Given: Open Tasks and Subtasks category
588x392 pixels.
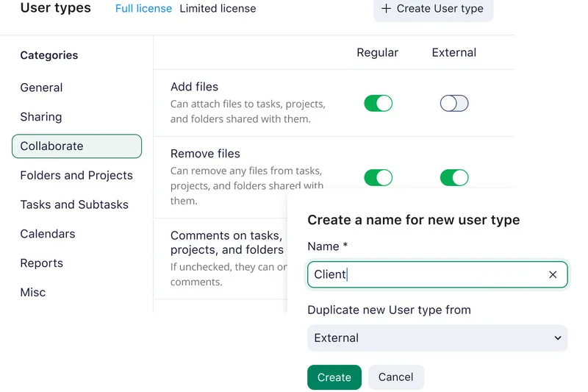Looking at the screenshot, I should tap(74, 204).
